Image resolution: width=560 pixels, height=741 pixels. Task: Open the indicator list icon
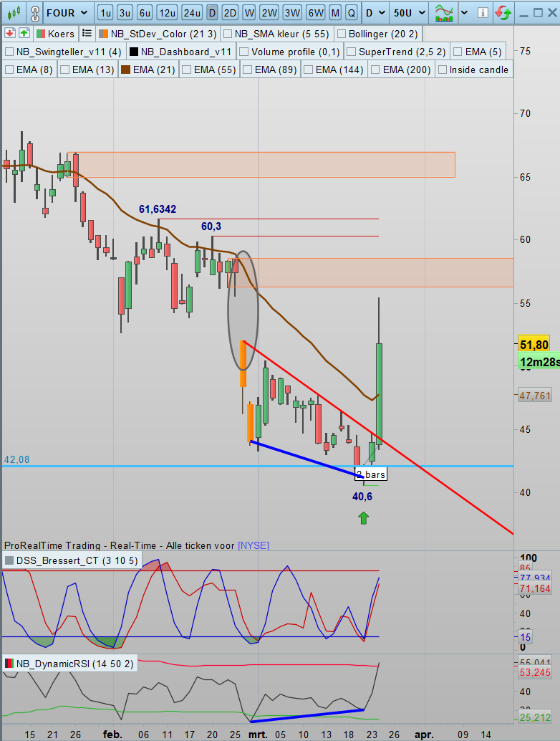coord(87,33)
